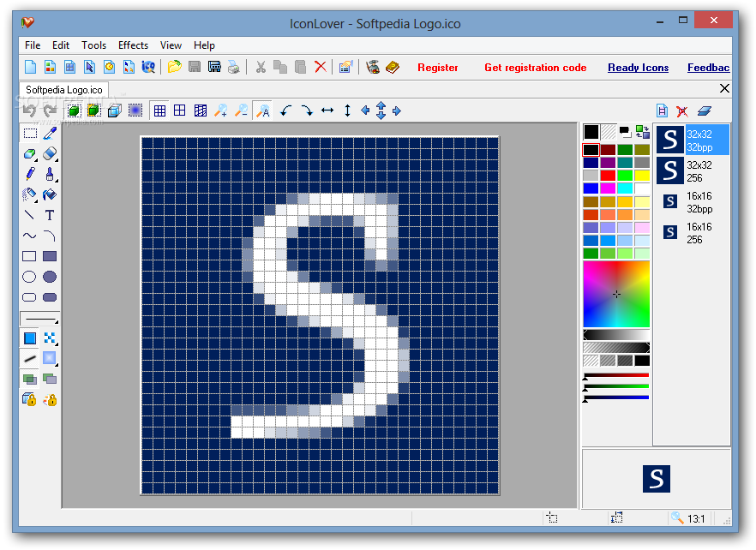Select the Softpedia Logo.ico tab
The width and height of the screenshot is (756, 550).
64,90
